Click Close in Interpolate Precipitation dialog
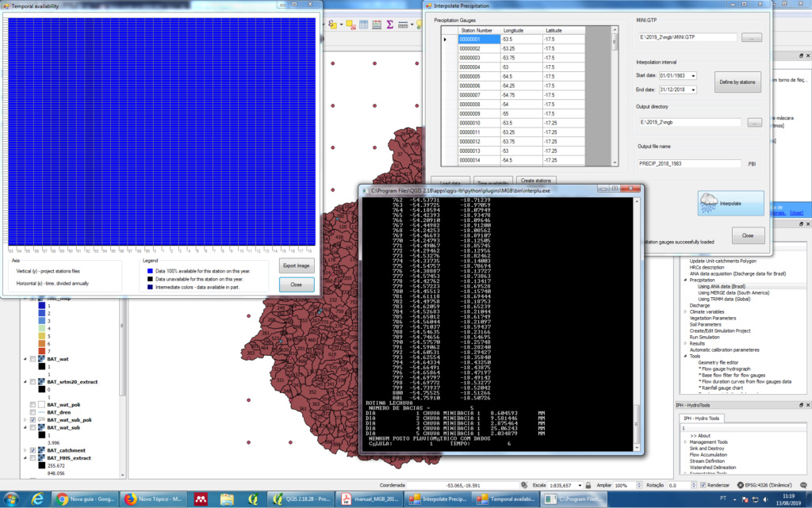Screen dimensions: 812x508 tap(748, 235)
